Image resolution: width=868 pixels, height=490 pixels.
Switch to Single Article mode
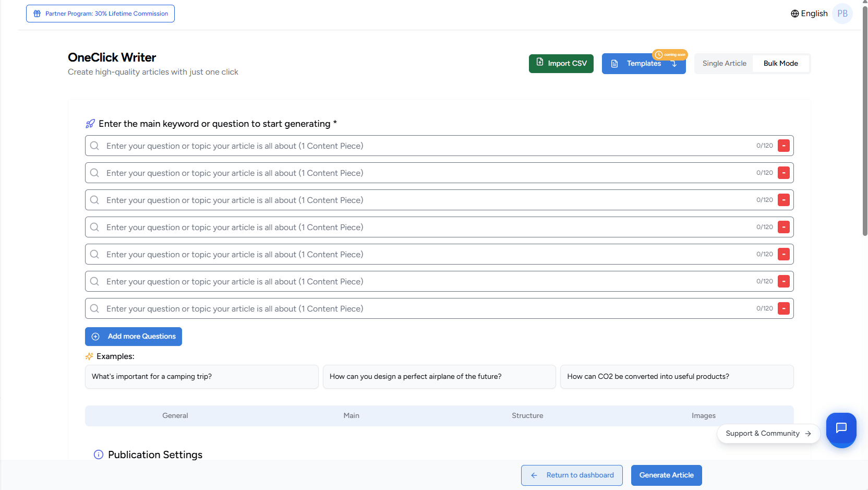coord(724,64)
